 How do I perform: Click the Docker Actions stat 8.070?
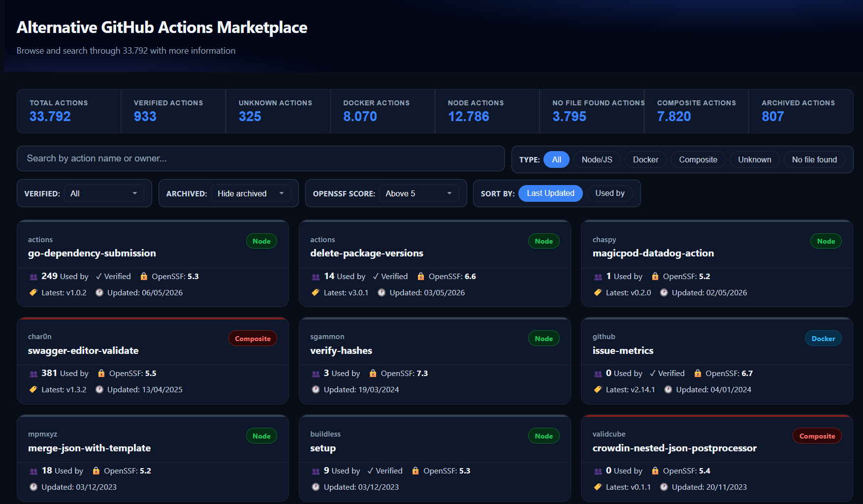pyautogui.click(x=360, y=117)
